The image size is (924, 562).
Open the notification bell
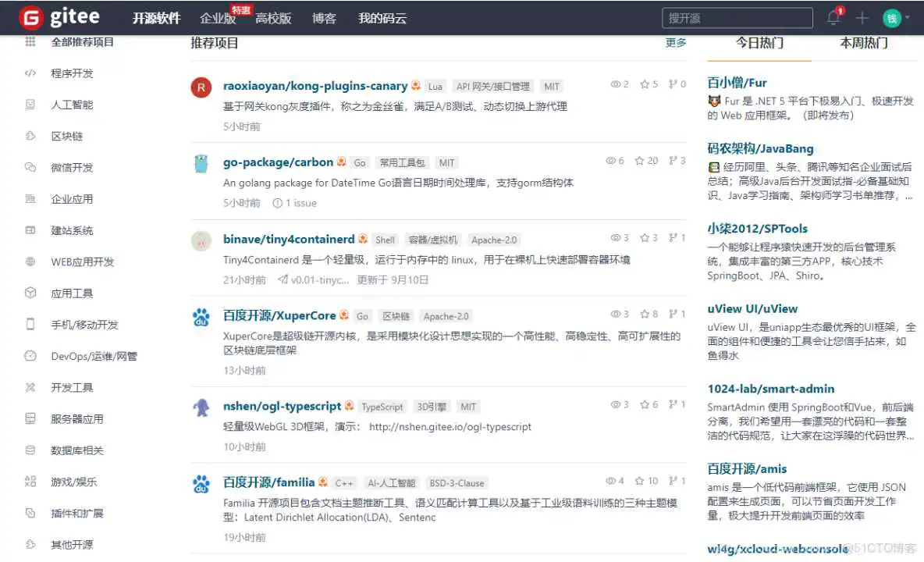click(x=833, y=18)
